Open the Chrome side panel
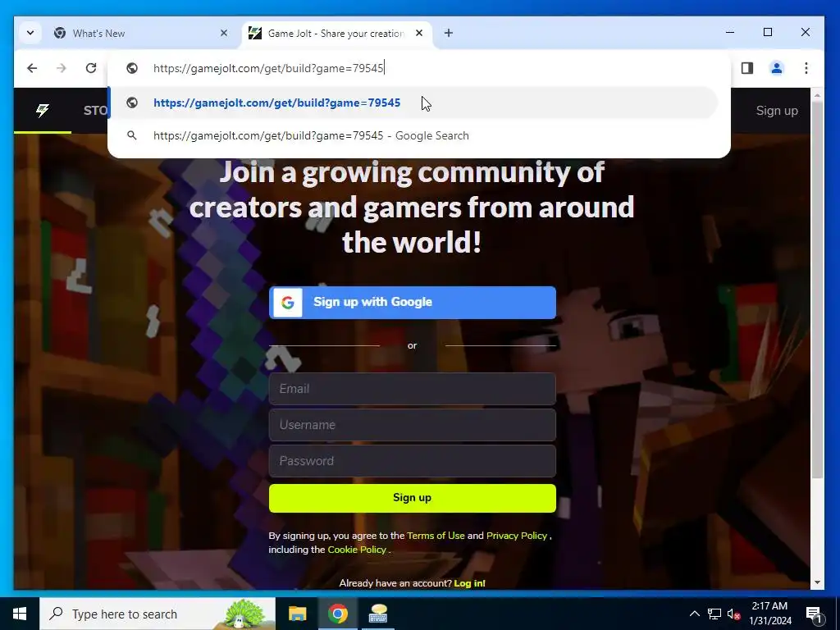Image resolution: width=840 pixels, height=630 pixels. (747, 68)
